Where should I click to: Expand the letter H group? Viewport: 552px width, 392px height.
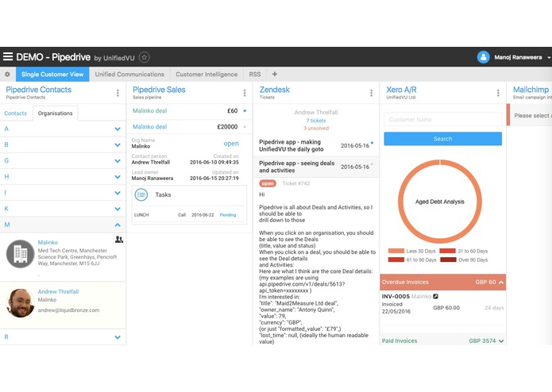tap(63, 176)
